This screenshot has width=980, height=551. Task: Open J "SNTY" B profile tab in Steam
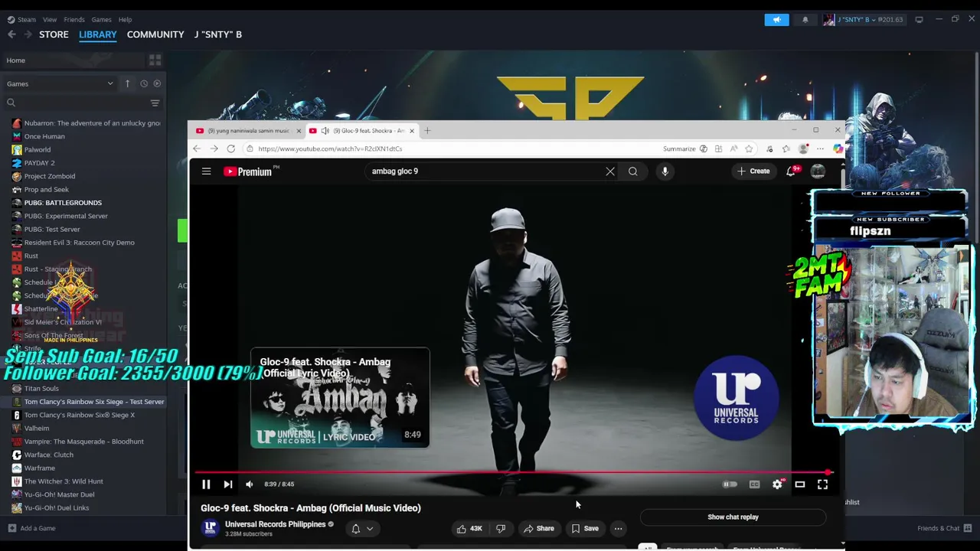click(x=218, y=34)
